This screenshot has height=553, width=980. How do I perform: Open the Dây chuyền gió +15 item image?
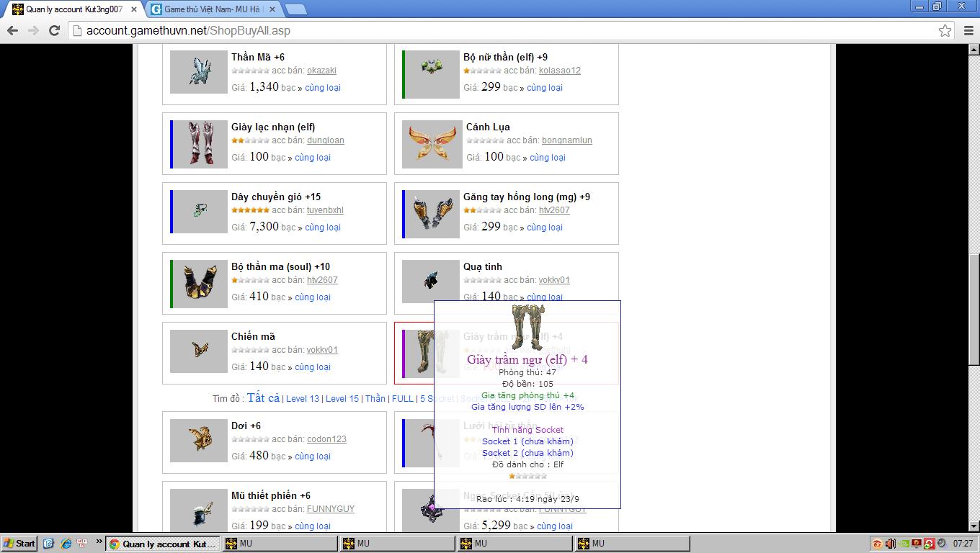[x=199, y=212]
